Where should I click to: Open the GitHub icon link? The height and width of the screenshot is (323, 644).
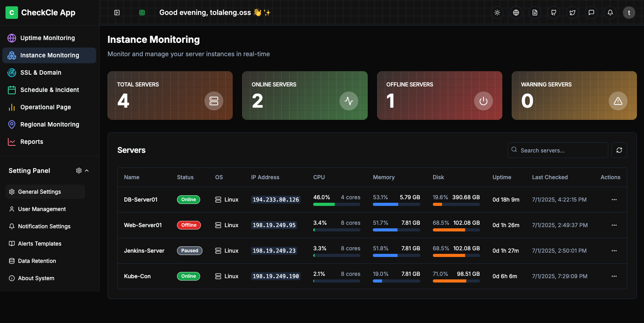pyautogui.click(x=554, y=13)
